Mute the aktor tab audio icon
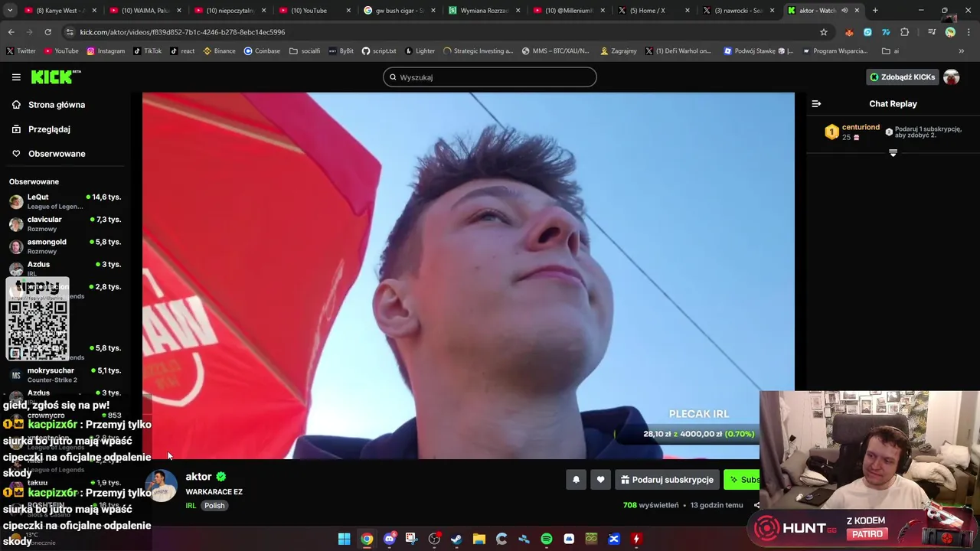Screen dimensions: 980x551 [x=844, y=11]
